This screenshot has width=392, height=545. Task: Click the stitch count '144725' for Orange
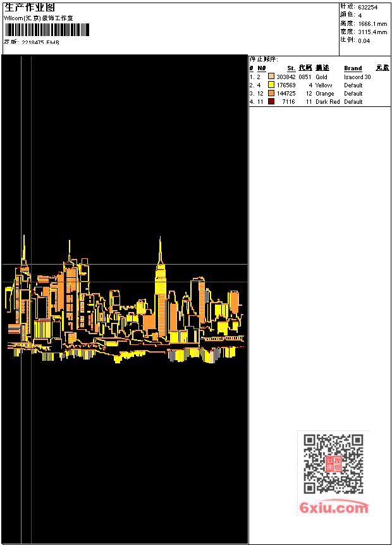coord(286,94)
